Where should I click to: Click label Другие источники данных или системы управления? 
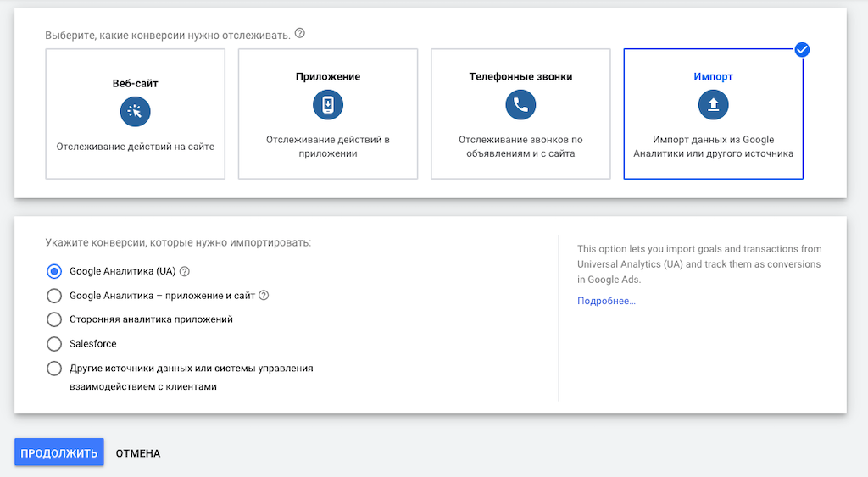pyautogui.click(x=192, y=377)
